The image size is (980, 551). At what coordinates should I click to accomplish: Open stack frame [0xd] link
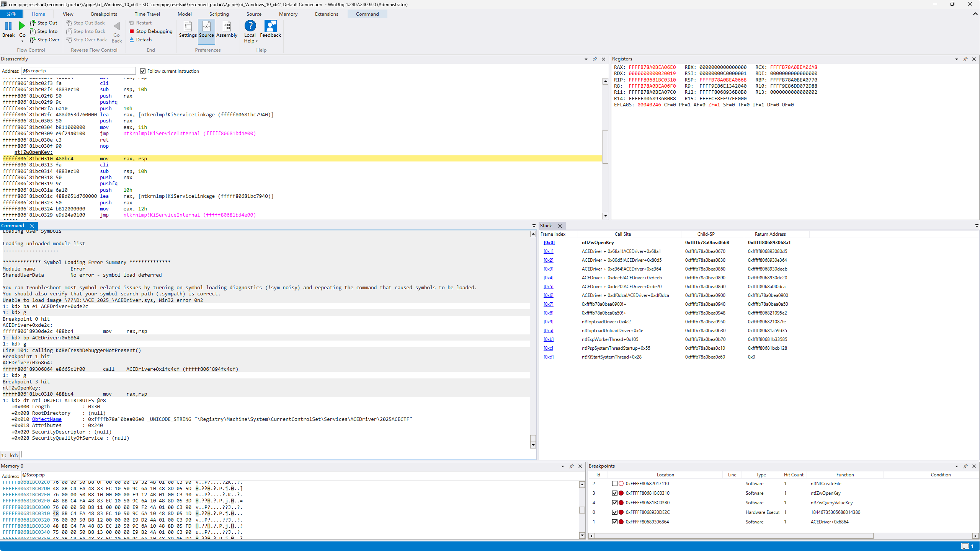(x=549, y=357)
